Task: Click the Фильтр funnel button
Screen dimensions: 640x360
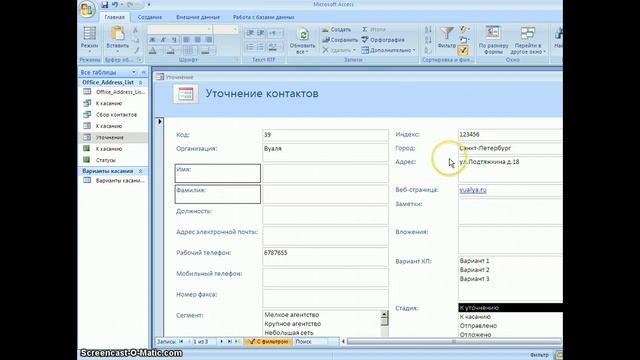Action: [447, 38]
